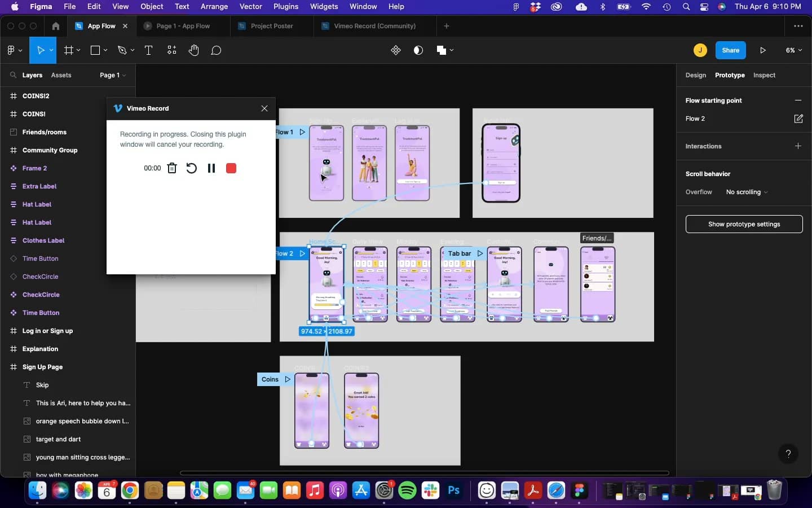
Task: Select the Community Group layer
Action: pos(68,150)
